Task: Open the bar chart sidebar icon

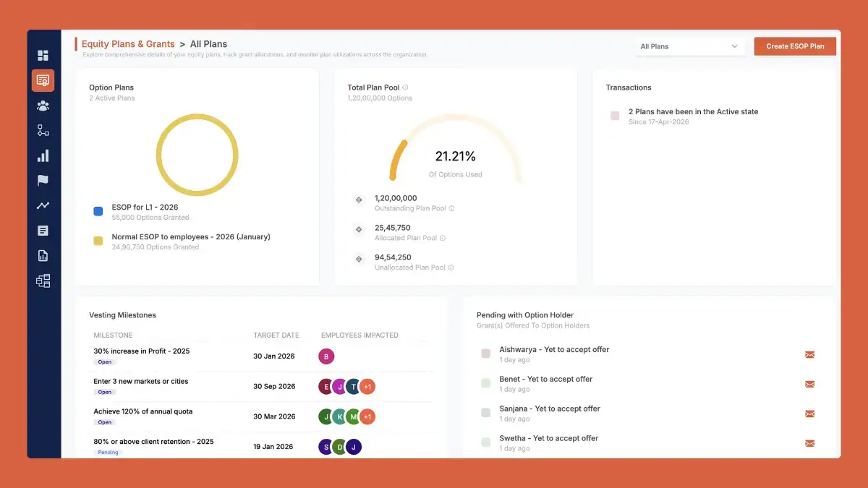Action: click(x=43, y=155)
